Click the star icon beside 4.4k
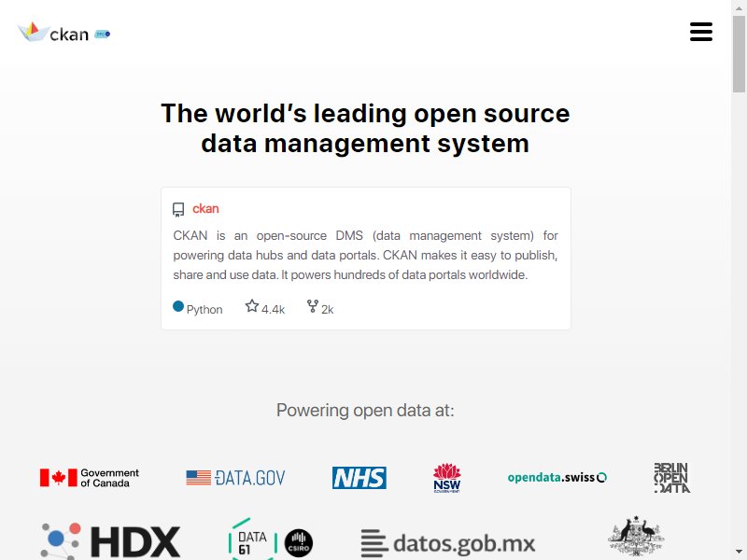 pyautogui.click(x=252, y=306)
